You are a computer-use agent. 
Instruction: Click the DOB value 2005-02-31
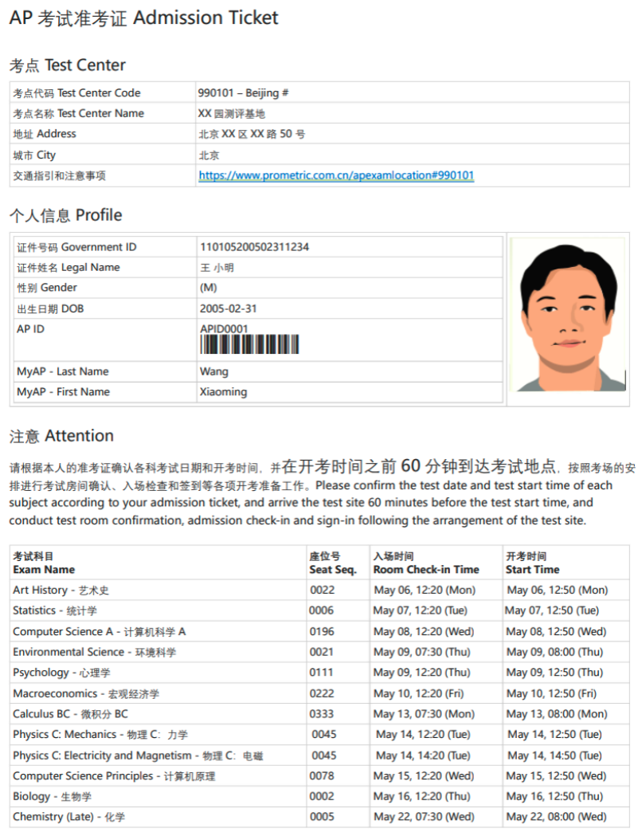tap(228, 308)
